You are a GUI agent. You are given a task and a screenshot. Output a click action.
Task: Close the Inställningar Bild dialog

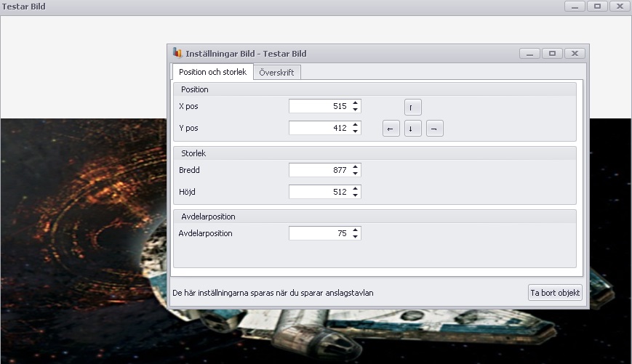click(x=575, y=54)
